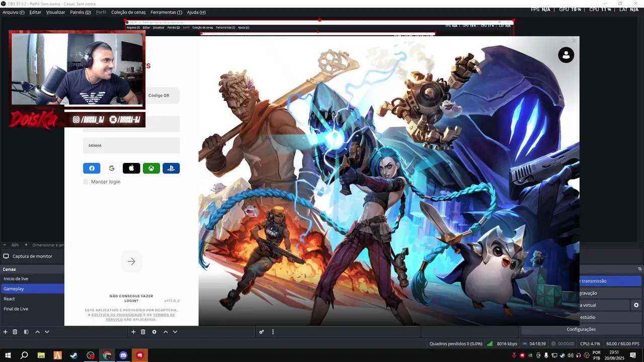Open OBS icon in the taskbar

tap(91, 355)
